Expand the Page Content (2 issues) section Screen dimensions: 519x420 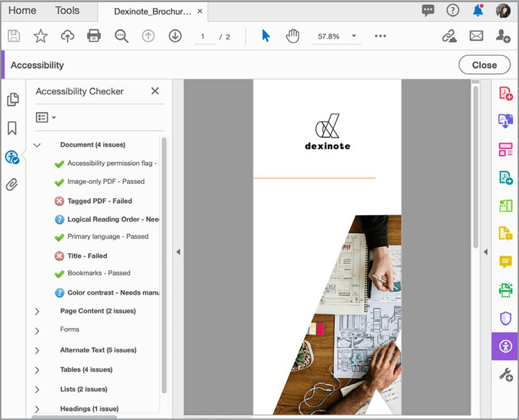37,311
